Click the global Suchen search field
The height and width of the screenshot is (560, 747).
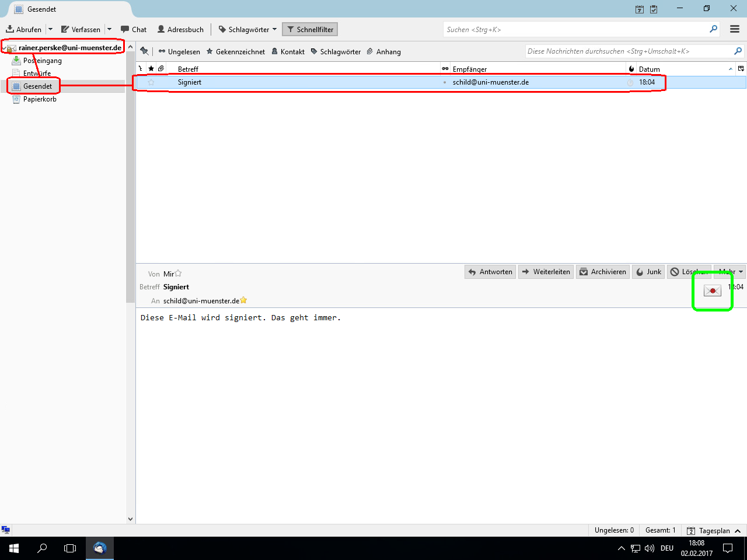tap(575, 29)
